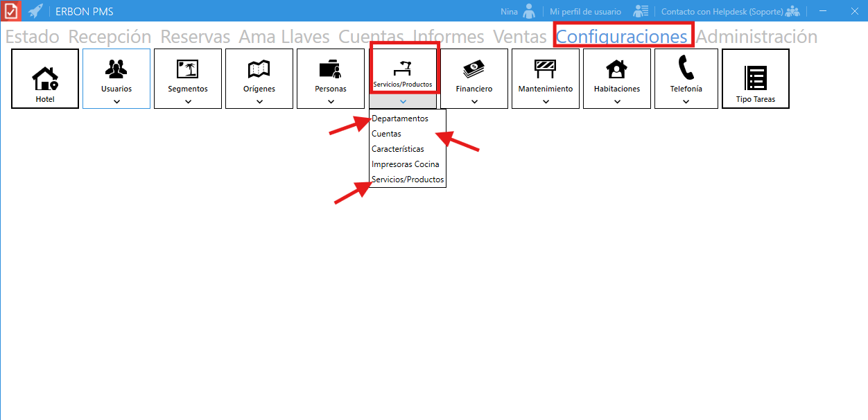The width and height of the screenshot is (868, 420).
Task: Choose Departamentos from the dropdown menu
Action: click(399, 119)
